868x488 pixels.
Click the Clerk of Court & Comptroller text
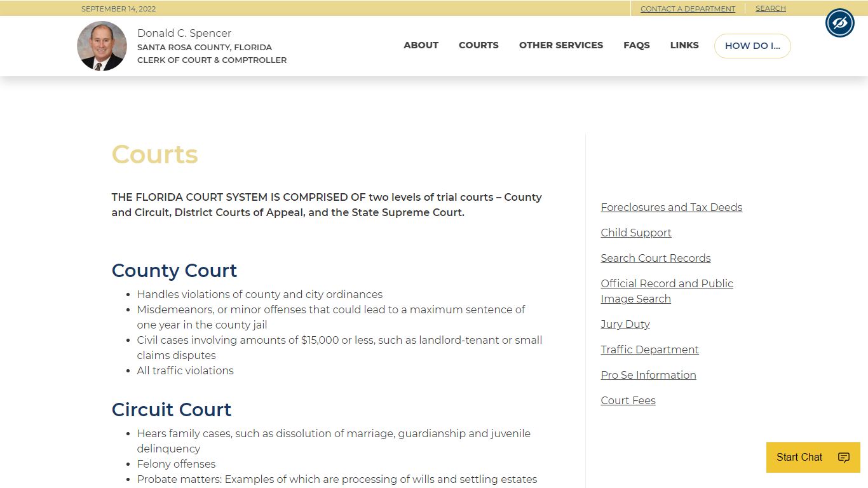pos(212,60)
